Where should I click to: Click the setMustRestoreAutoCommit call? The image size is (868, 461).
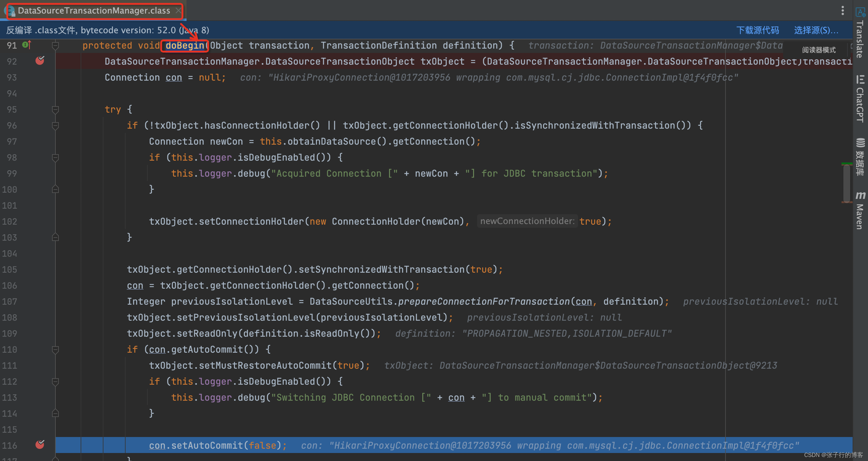(265, 366)
